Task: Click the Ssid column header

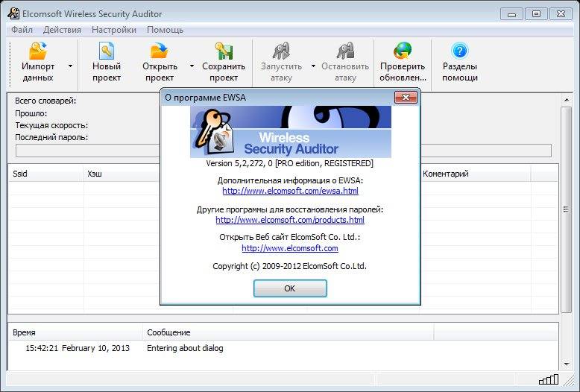Action: click(46, 174)
